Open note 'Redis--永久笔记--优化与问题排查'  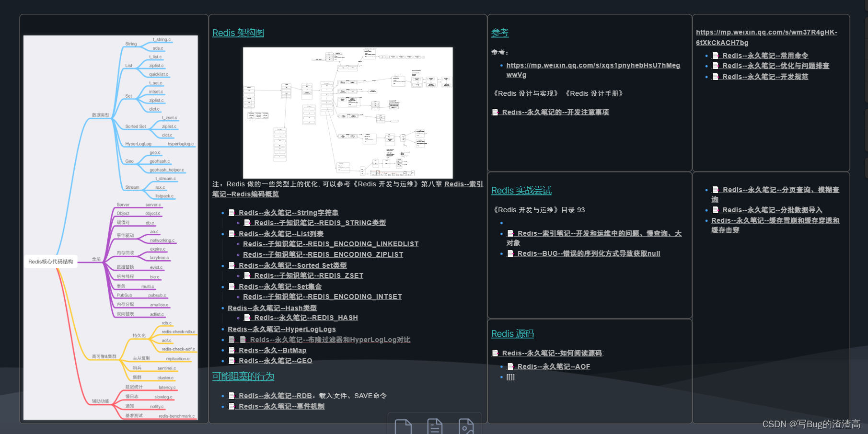[776, 66]
